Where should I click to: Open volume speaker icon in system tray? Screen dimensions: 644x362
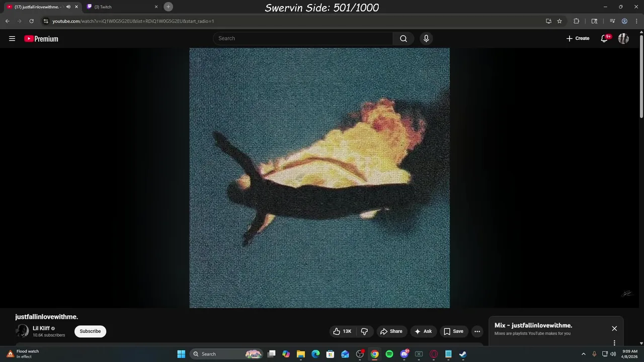tap(613, 354)
